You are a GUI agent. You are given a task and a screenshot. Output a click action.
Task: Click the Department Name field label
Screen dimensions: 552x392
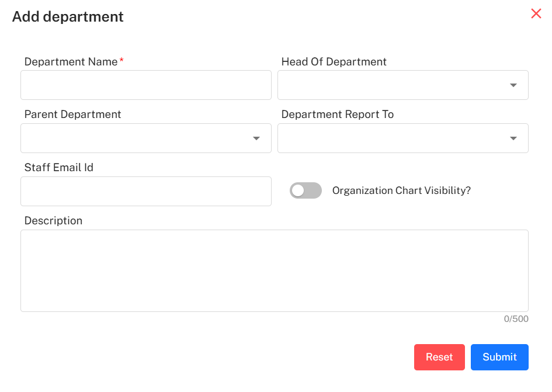(x=71, y=62)
